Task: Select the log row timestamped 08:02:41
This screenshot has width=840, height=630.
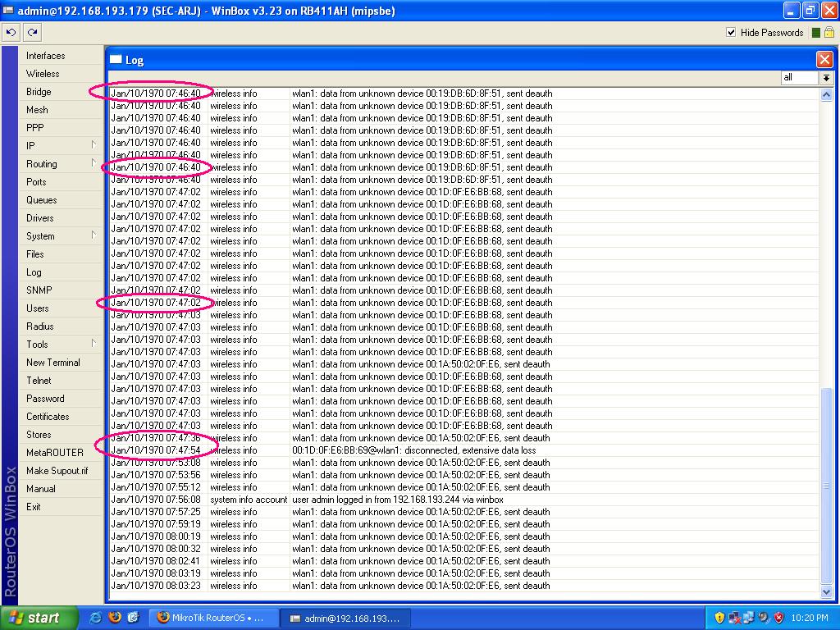Action: point(463,561)
